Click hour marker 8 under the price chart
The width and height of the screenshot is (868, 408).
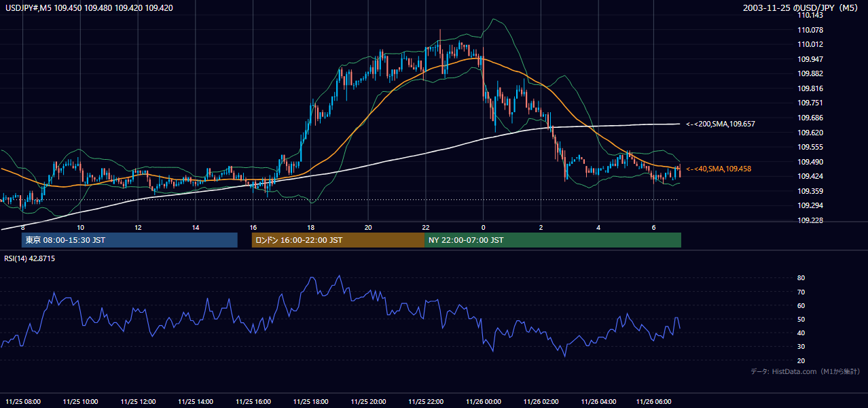(x=23, y=227)
